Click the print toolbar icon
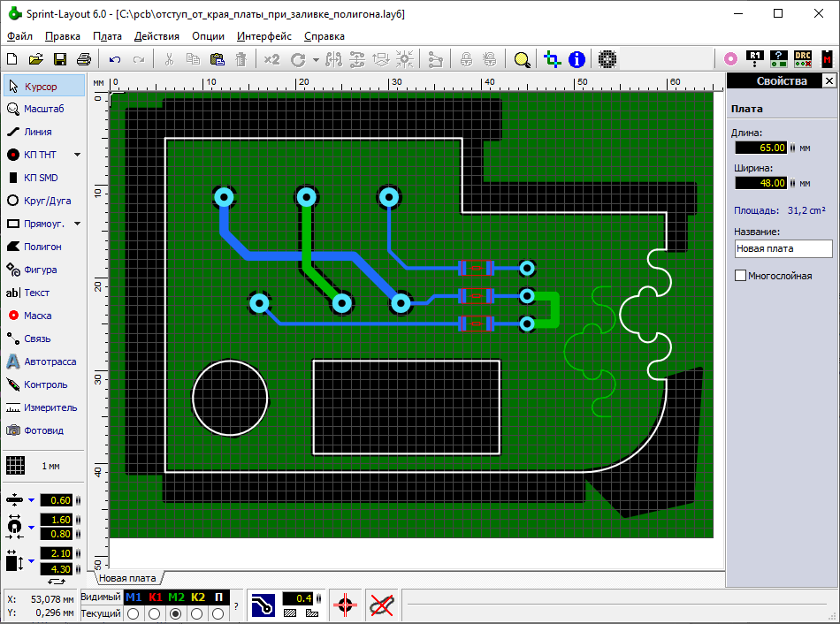Viewport: 840px width, 624px height. (83, 59)
